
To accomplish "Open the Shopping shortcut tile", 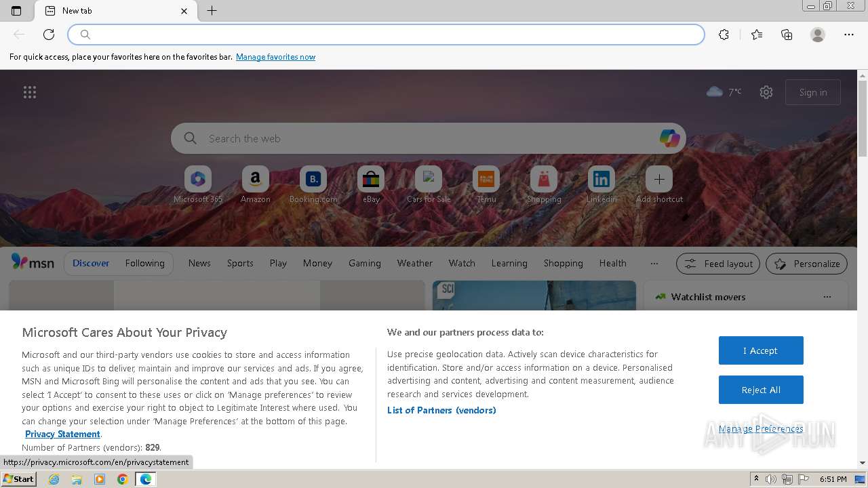I will 544,184.
